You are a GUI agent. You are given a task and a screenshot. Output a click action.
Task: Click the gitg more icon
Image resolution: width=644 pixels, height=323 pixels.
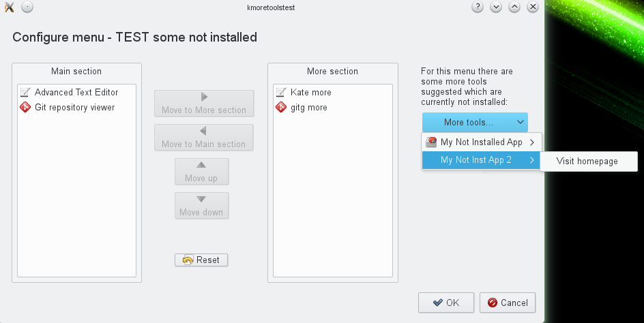(281, 108)
